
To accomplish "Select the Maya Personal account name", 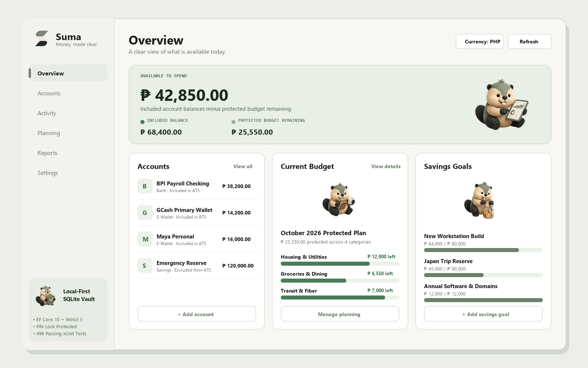I will [x=175, y=236].
